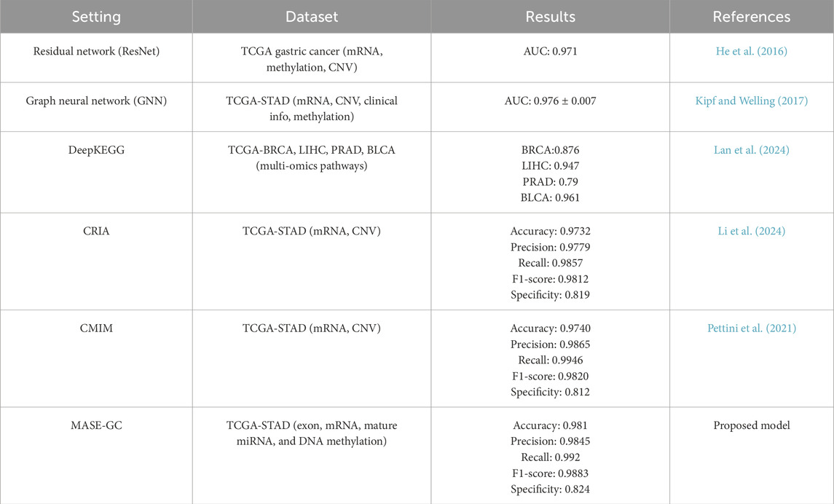This screenshot has height=504, width=834.
Task: Click the Dataset column header
Action: point(311,16)
